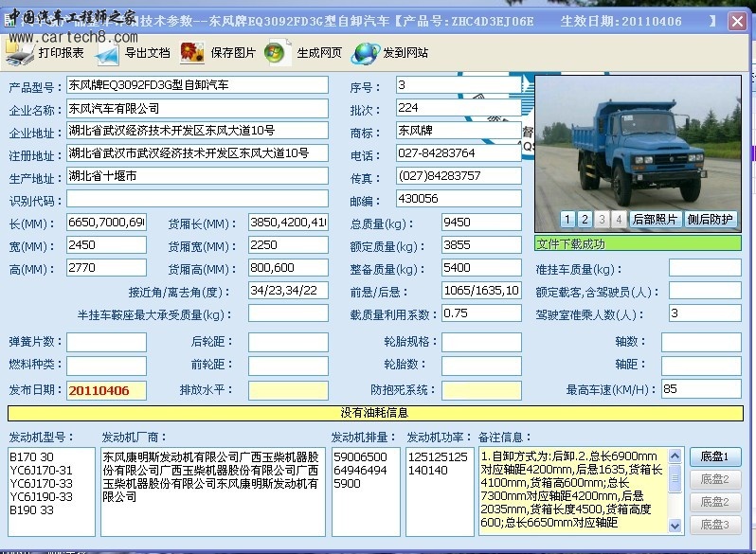This screenshot has height=554, width=756.
Task: Select the 底盘1 chassis button
Action: (x=714, y=456)
